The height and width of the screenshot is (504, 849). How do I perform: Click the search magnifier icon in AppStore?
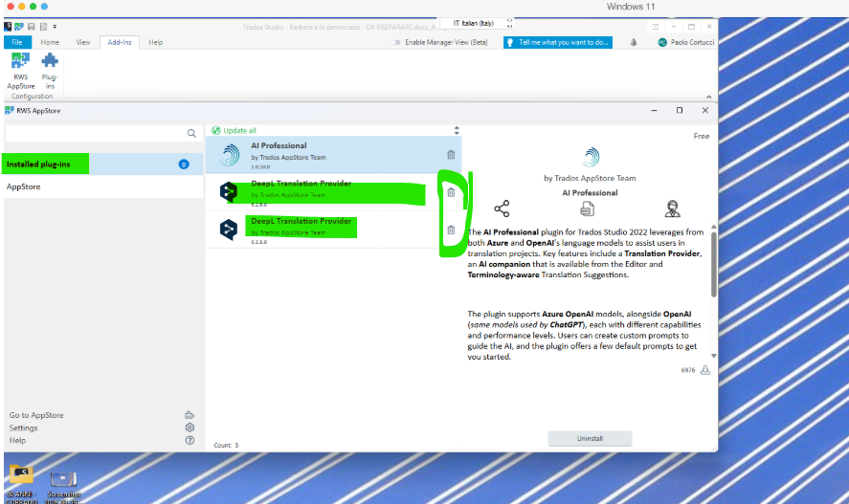coord(191,133)
